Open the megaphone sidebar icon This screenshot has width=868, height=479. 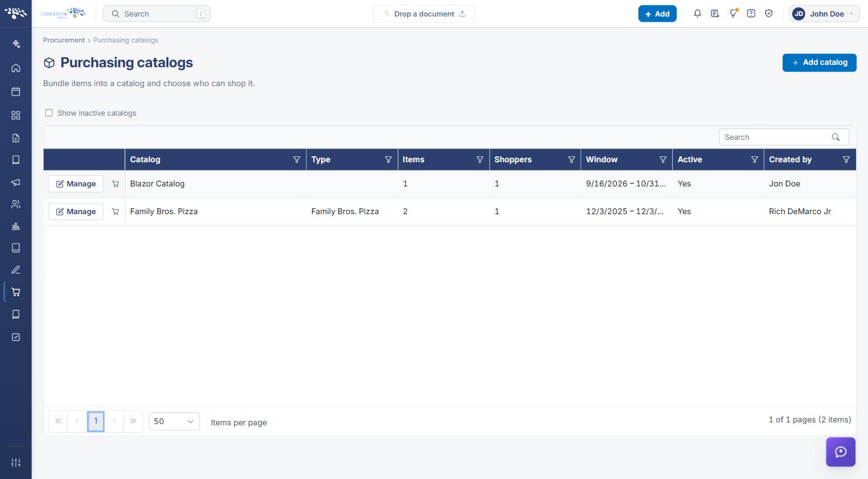pyautogui.click(x=16, y=182)
